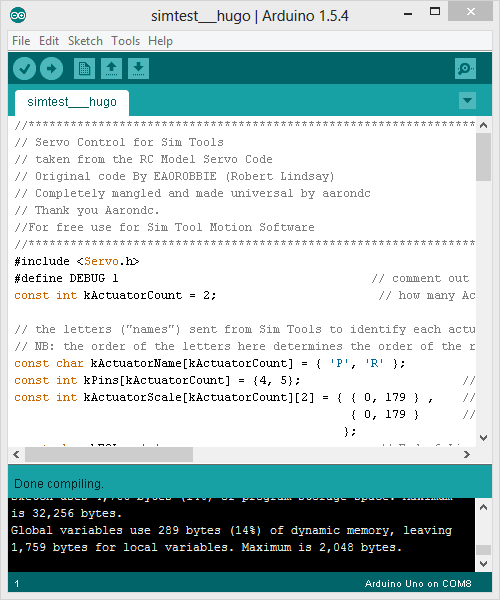Click the horizontal scrollbar left arrow
The height and width of the screenshot is (600, 500).
[16, 455]
